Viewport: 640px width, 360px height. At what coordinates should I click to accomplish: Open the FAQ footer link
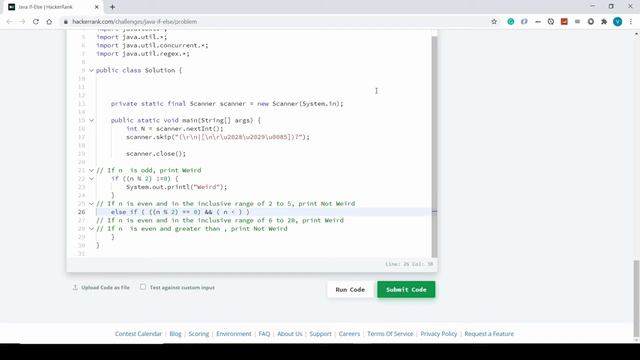tap(264, 333)
